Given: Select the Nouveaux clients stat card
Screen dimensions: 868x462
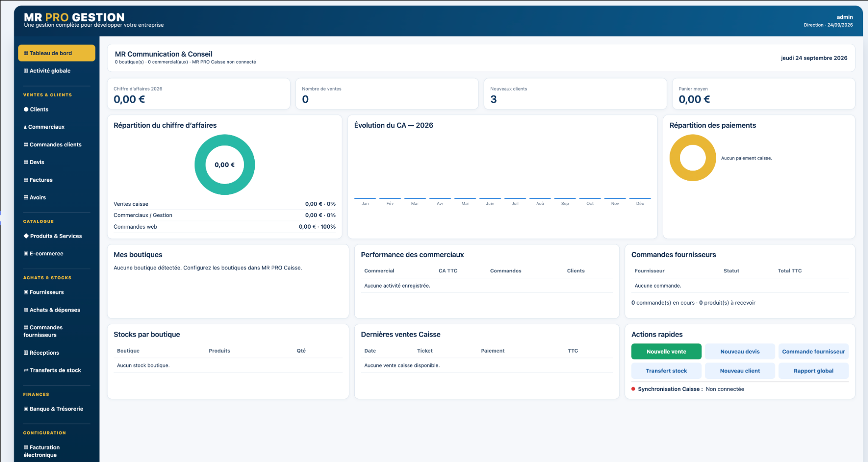Looking at the screenshot, I should (575, 94).
